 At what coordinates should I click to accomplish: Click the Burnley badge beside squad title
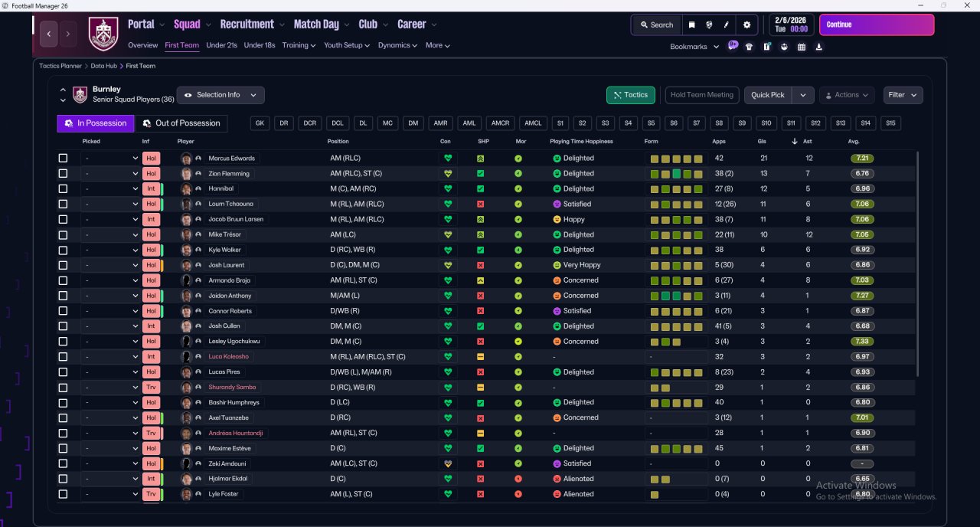coord(80,95)
